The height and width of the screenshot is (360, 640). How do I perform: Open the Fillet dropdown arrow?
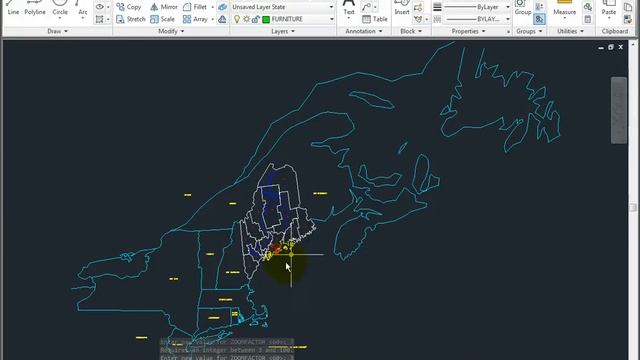212,7
